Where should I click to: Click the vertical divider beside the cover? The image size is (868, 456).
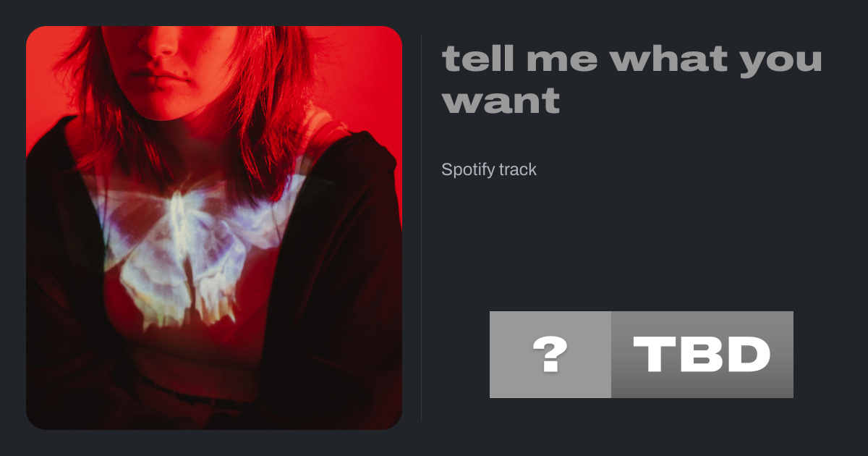tap(422, 228)
